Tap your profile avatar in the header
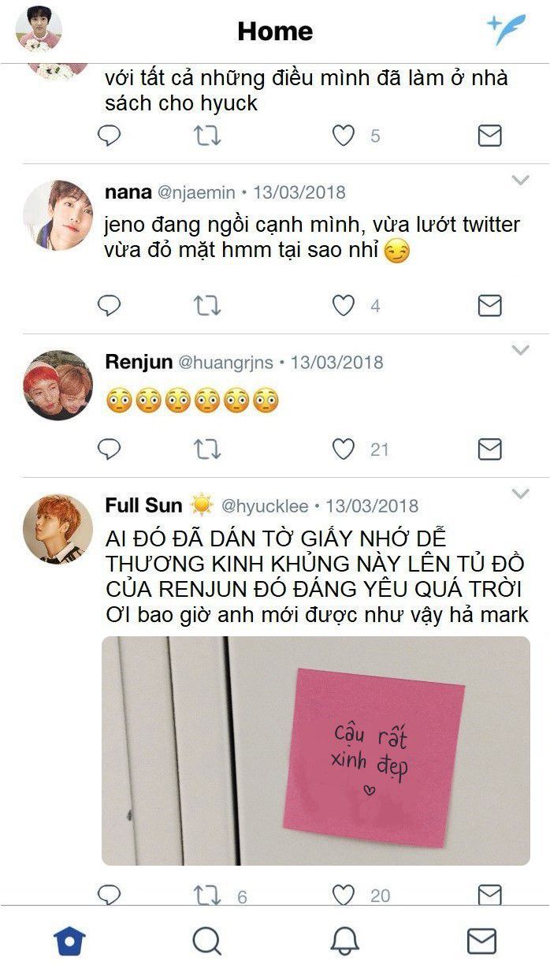Screen dimensions: 550x980 (x=39, y=29)
